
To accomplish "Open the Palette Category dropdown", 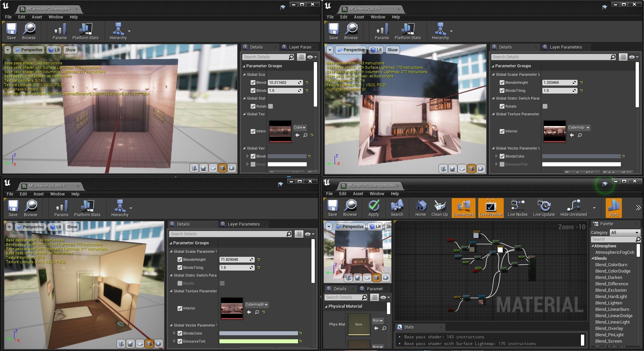I will [x=625, y=232].
